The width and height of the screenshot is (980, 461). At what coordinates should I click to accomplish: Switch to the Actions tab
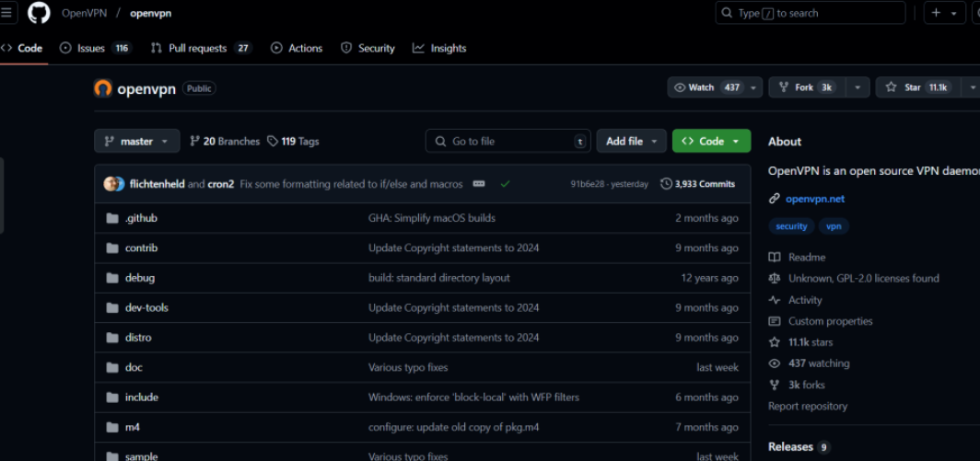[297, 48]
